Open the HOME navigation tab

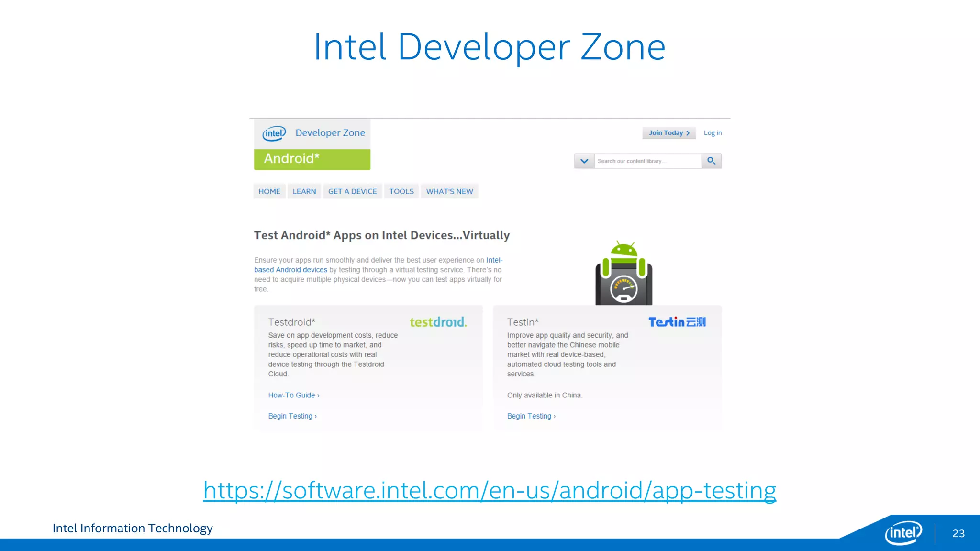click(269, 191)
